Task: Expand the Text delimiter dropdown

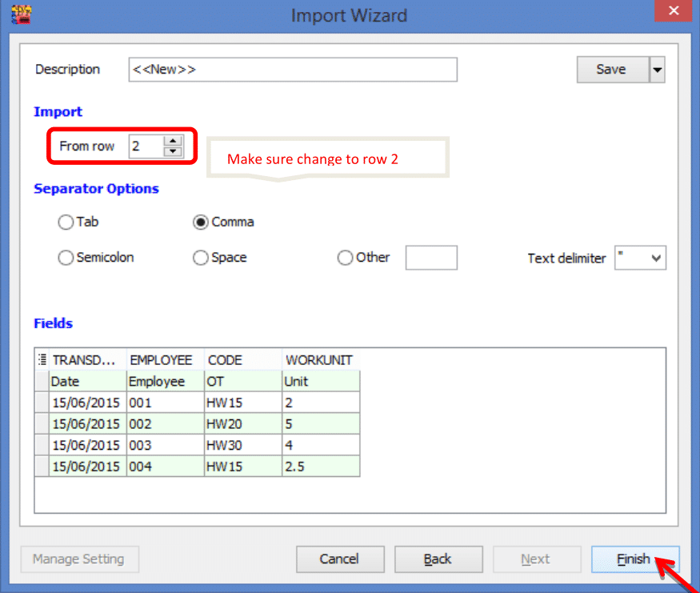Action: (656, 258)
